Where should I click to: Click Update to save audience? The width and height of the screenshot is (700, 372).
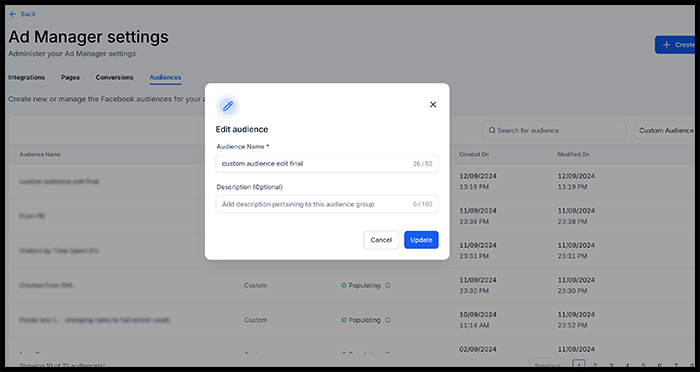click(x=421, y=240)
